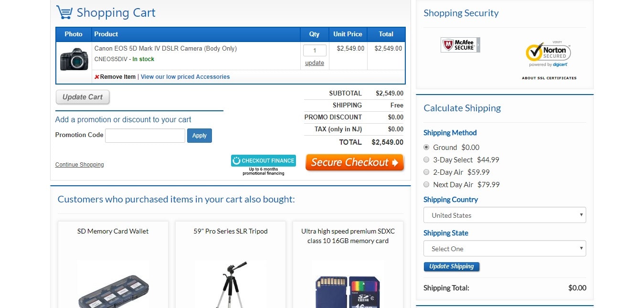Open About SSL Certificates link
The width and height of the screenshot is (644, 308).
549,78
